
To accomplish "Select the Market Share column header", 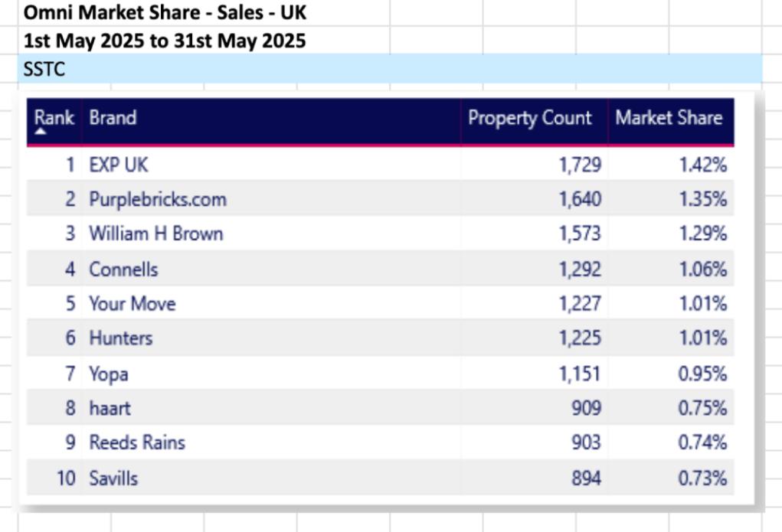I will (668, 118).
